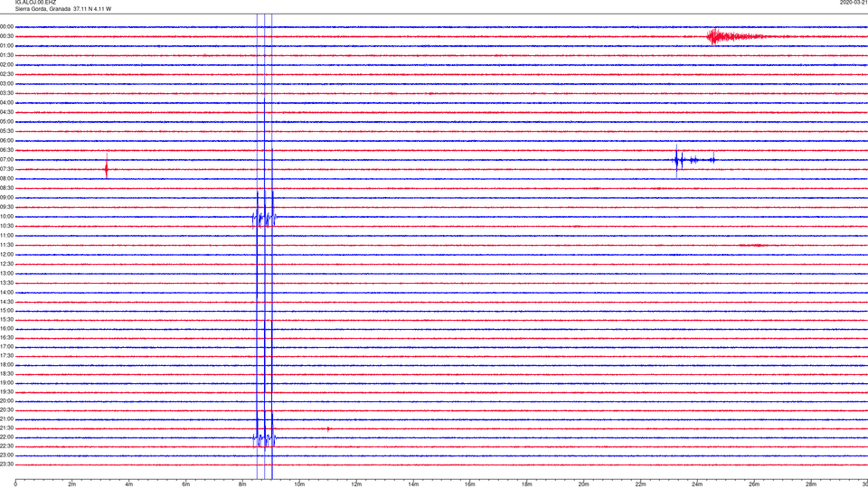This screenshot has width=868, height=488.
Task: Click the 09:00 time row label
Action: point(6,198)
